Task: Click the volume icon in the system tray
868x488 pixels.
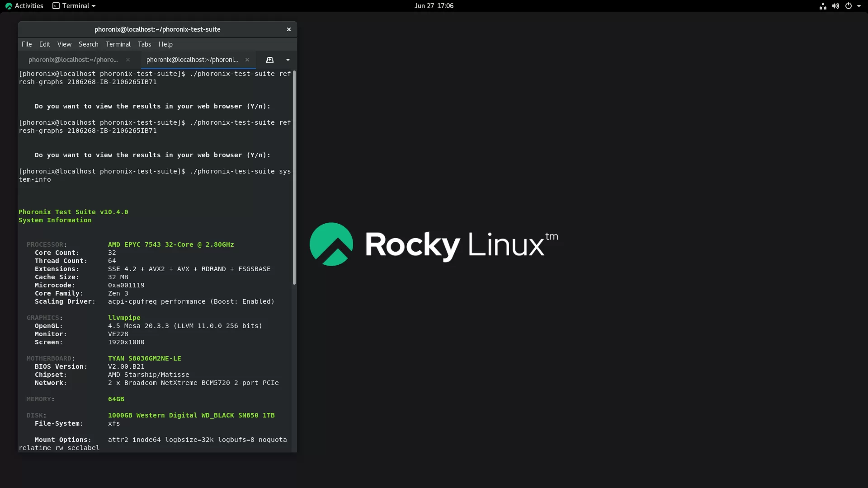Action: coord(835,6)
